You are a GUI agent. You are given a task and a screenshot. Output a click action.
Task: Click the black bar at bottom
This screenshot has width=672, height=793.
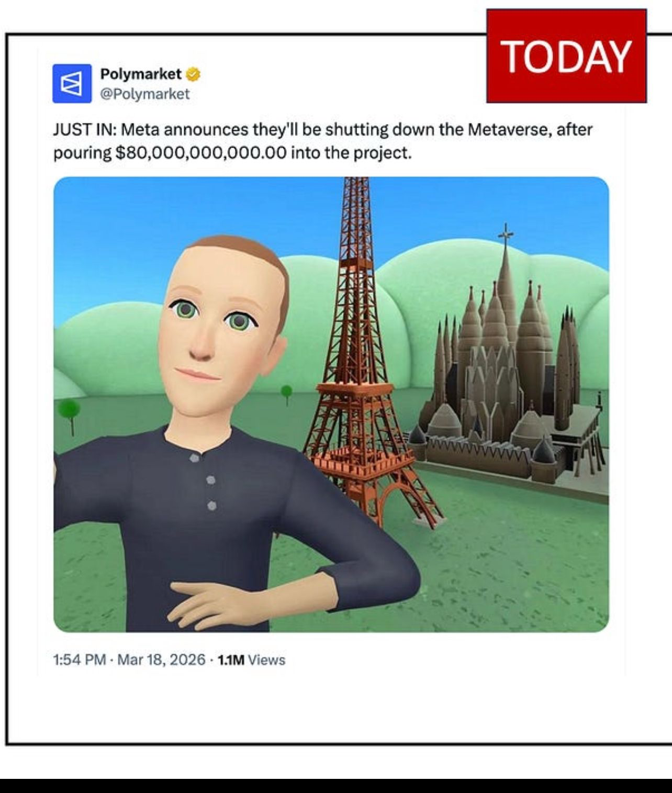click(x=336, y=785)
